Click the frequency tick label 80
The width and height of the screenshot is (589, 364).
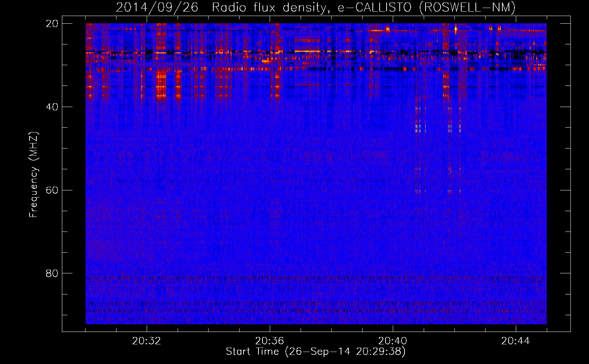coord(52,273)
